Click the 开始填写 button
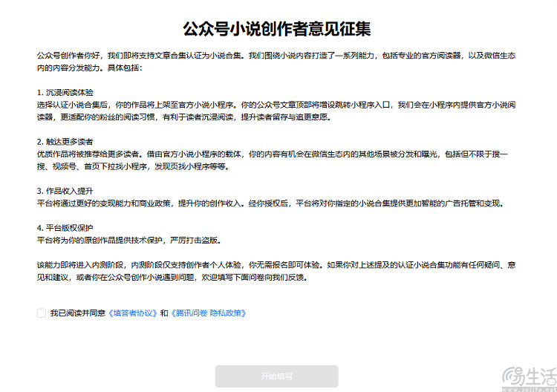 277,376
